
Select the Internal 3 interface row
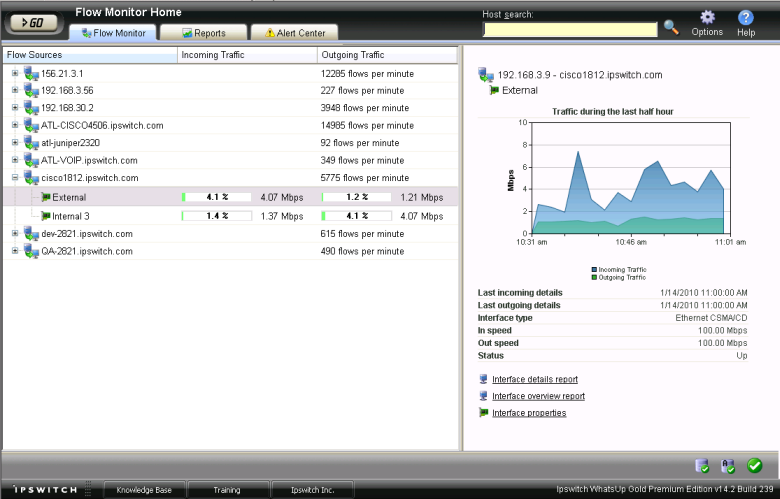point(230,216)
